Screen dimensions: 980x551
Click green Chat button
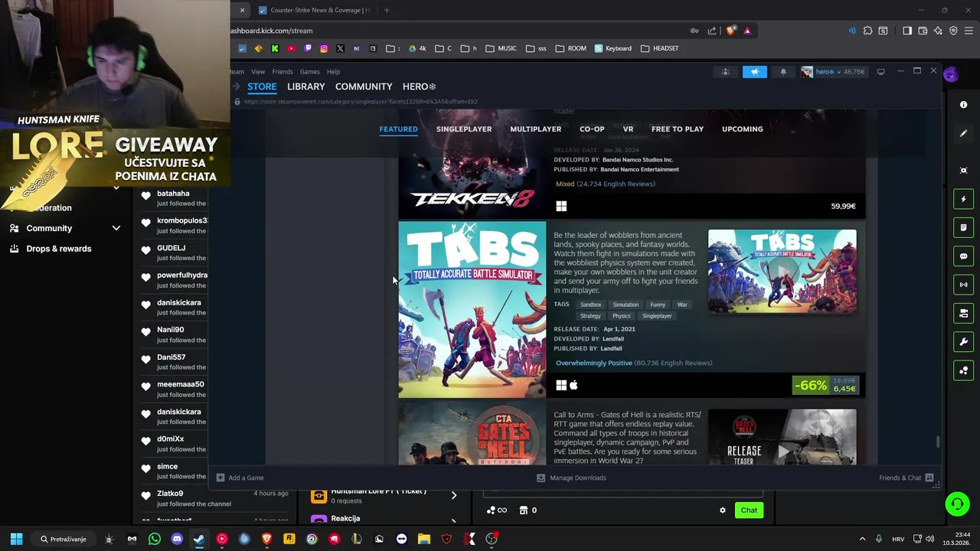[x=749, y=510]
